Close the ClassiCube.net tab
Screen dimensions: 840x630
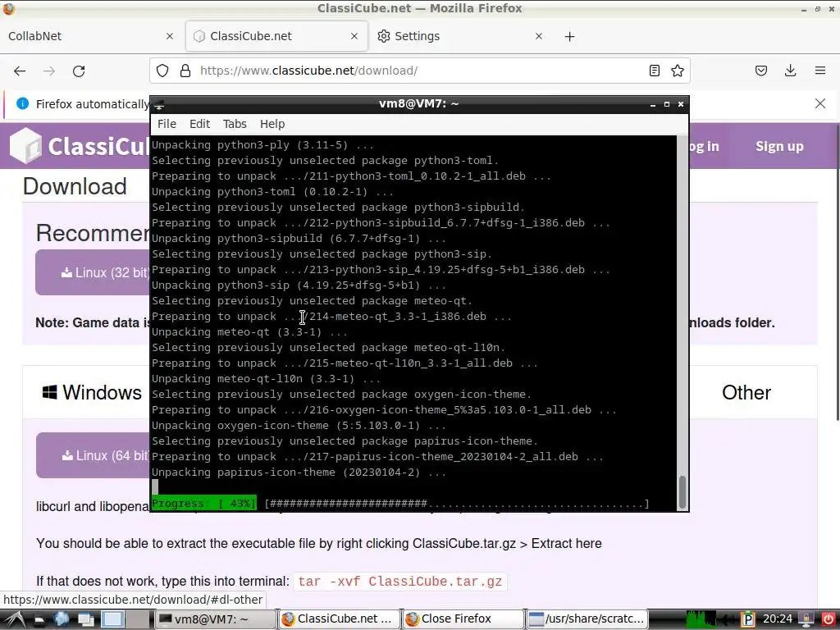tap(354, 36)
